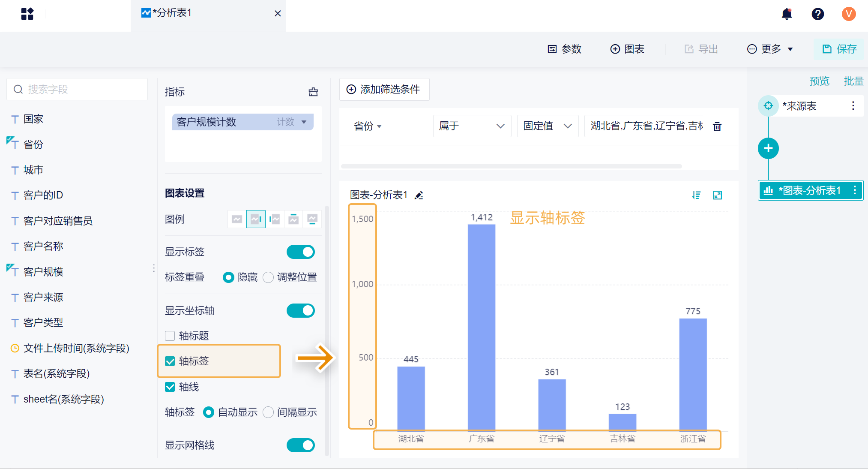Open the 属于 condition dropdown
The image size is (868, 469).
click(472, 126)
